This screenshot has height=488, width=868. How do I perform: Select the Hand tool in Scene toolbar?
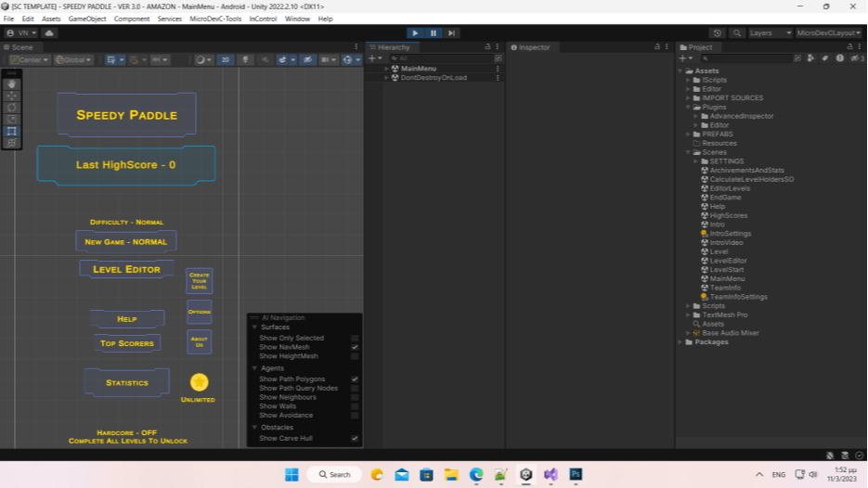pos(12,83)
